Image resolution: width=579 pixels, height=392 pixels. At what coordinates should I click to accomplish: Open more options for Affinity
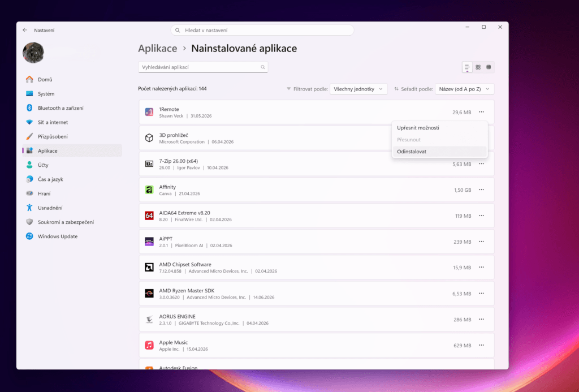coord(482,190)
